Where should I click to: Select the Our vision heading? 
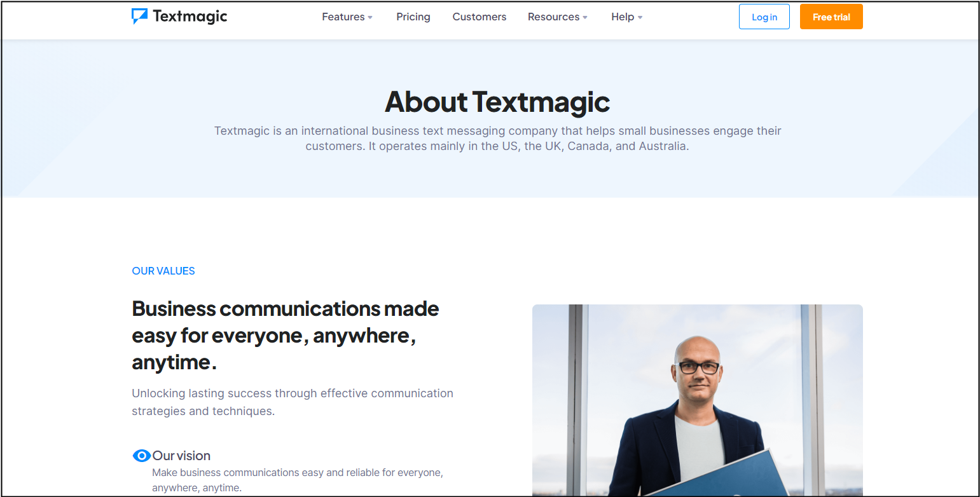181,456
